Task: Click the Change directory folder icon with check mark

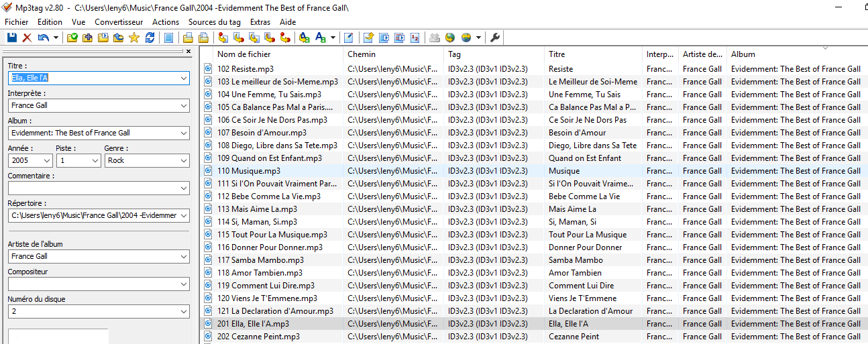Action: [x=72, y=38]
